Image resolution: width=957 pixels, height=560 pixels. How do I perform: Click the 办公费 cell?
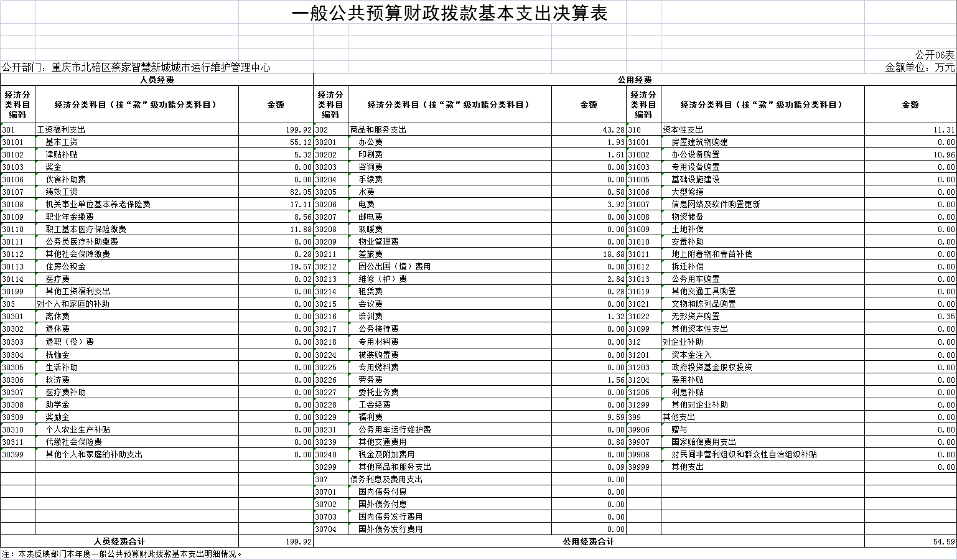pos(450,142)
